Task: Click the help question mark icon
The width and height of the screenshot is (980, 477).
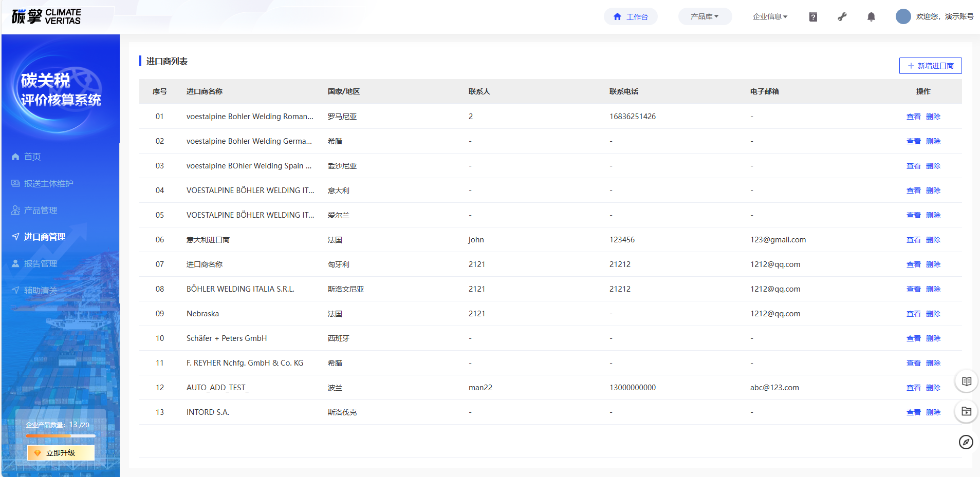Action: (813, 17)
